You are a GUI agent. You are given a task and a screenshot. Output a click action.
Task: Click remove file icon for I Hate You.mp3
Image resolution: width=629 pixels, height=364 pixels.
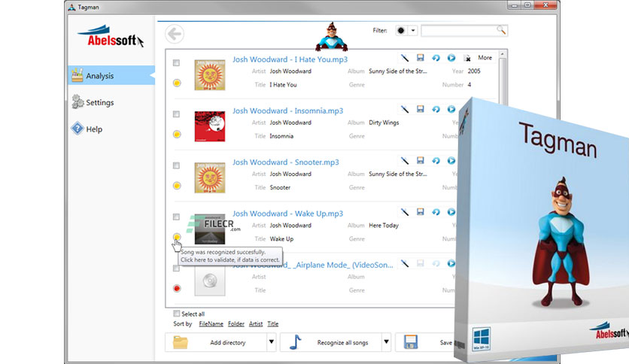466,58
